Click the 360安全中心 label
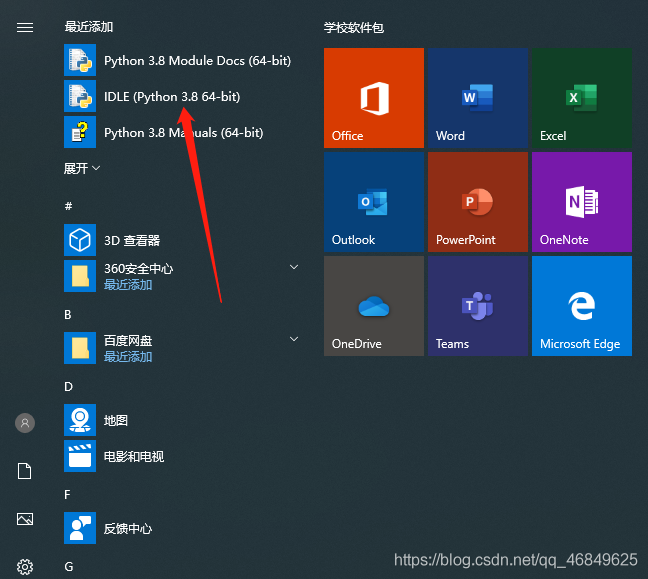 138,269
